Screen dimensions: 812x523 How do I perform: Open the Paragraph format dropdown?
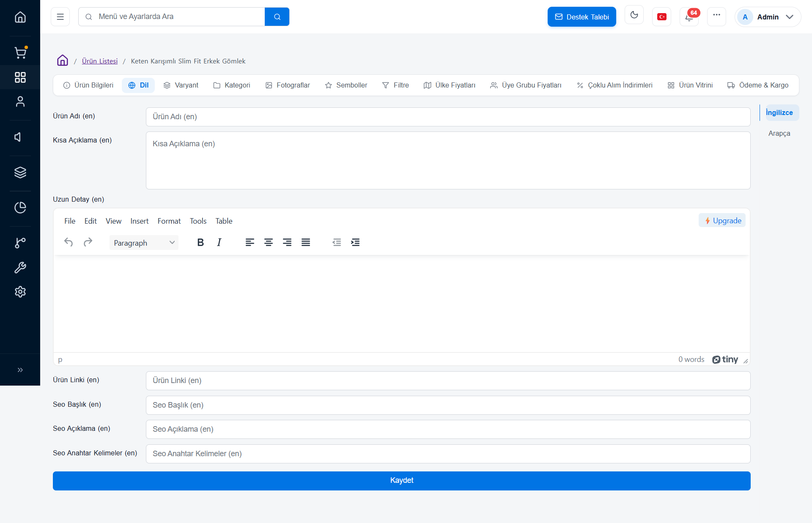pos(144,243)
